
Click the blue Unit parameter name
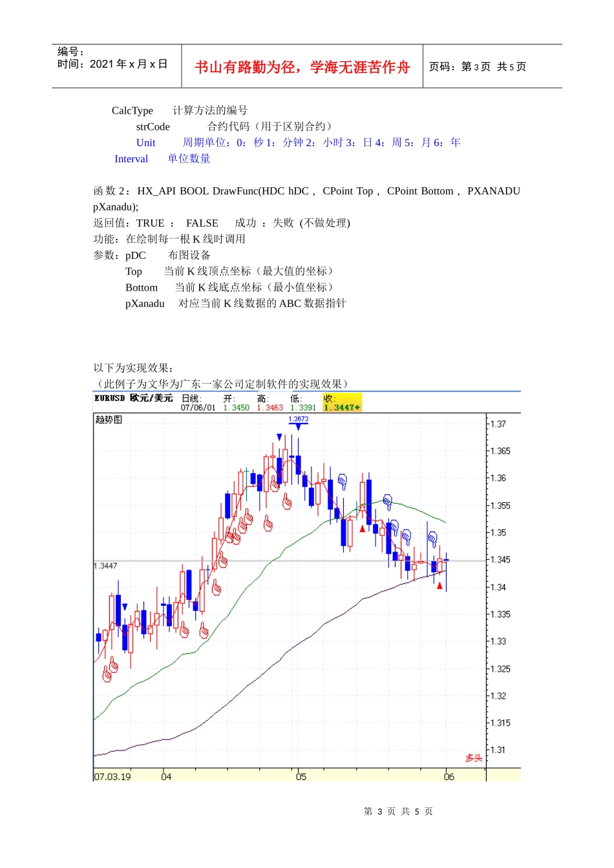146,143
